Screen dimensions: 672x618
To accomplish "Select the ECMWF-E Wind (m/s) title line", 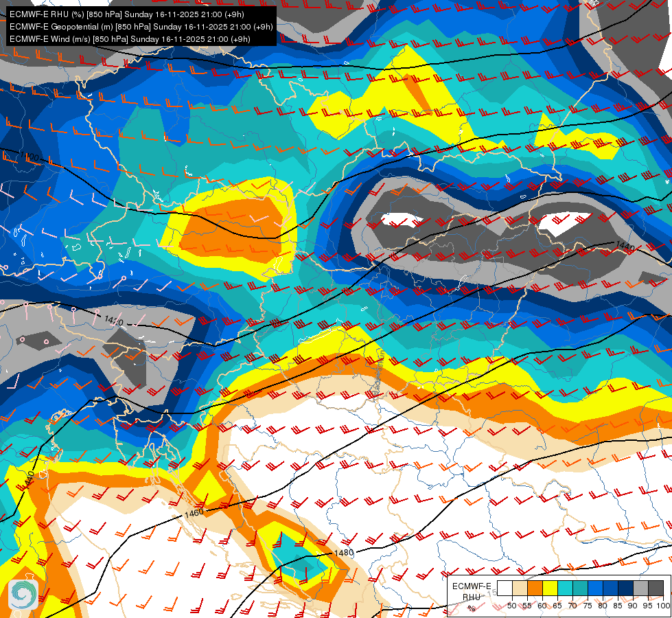I will point(130,39).
